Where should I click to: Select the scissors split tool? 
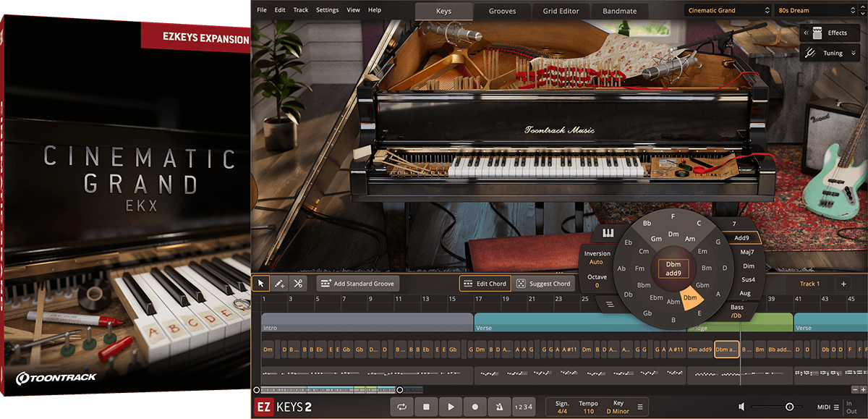(297, 284)
